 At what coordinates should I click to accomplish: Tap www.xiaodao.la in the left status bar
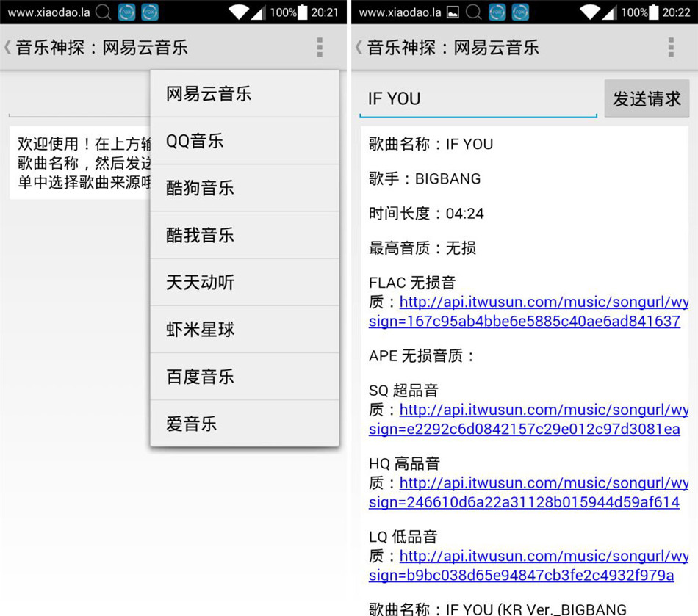pyautogui.click(x=48, y=12)
